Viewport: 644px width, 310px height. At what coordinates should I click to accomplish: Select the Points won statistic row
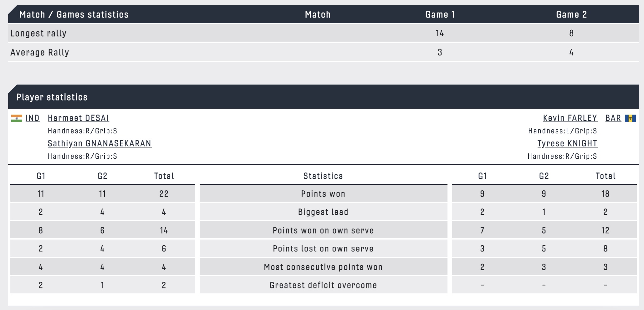324,194
